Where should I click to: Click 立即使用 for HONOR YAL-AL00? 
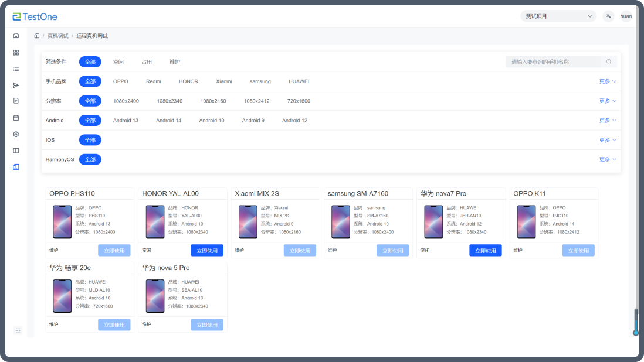pyautogui.click(x=207, y=251)
